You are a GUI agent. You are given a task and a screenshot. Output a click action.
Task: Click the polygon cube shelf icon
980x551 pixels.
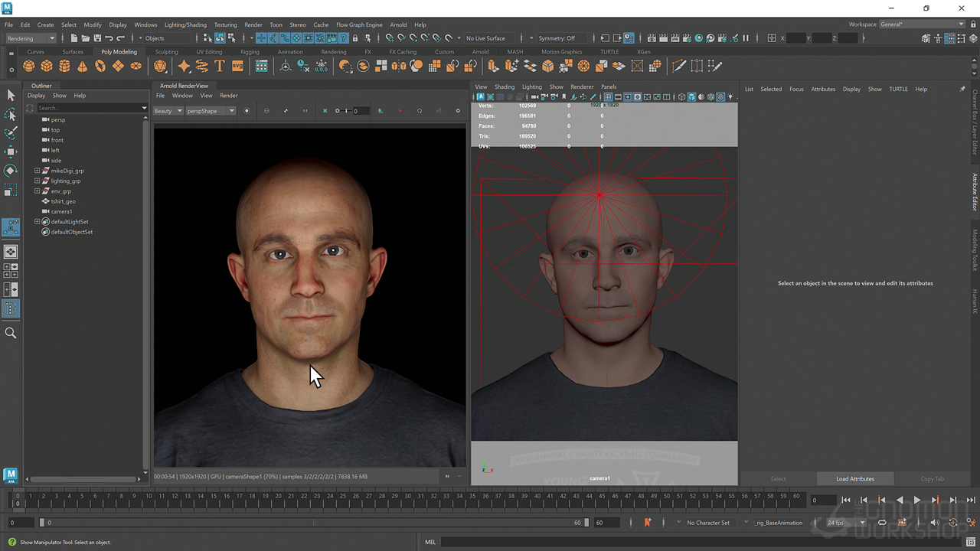point(47,67)
